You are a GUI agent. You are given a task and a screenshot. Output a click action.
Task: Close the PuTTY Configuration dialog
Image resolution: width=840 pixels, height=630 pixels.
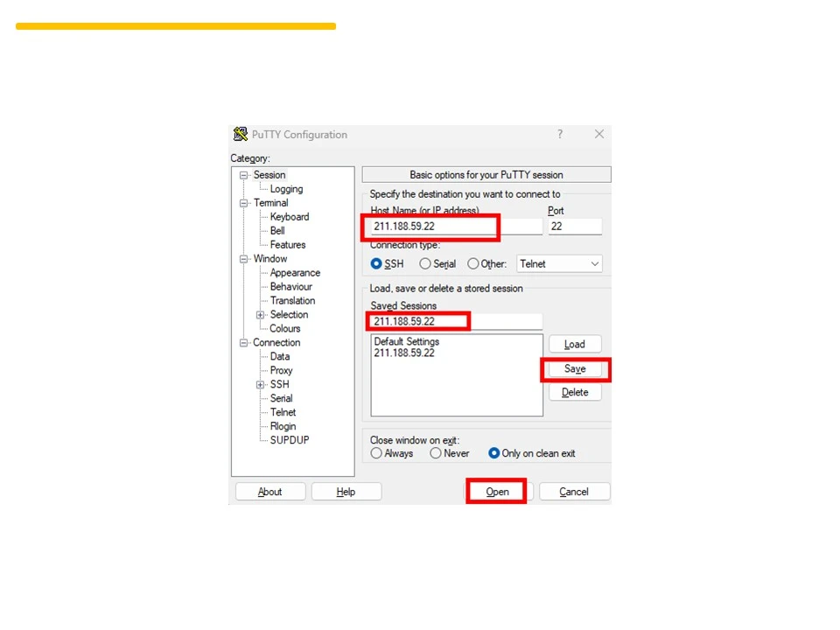tap(598, 134)
